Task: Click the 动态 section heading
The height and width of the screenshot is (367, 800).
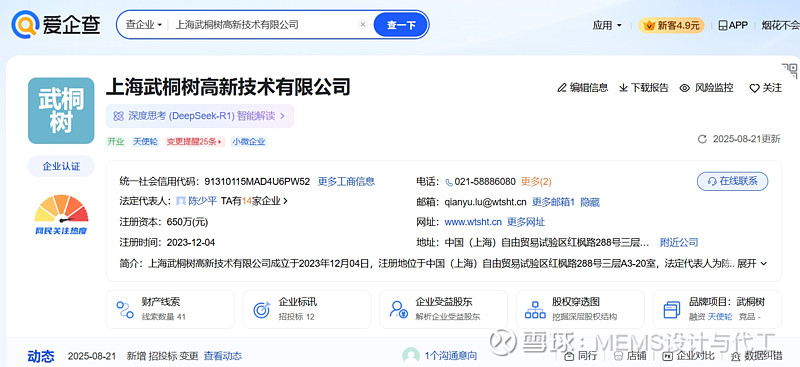Action: coord(41,356)
